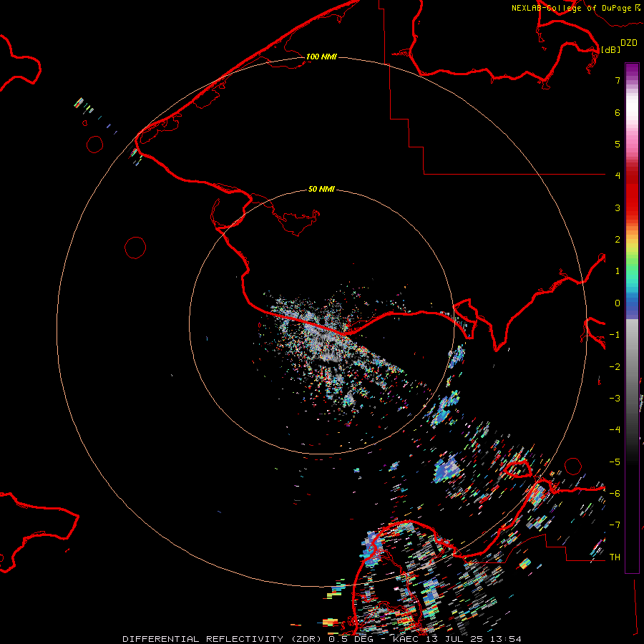644x644 pixels.
Task: Select the 2 dB scale label
Action: (x=618, y=240)
